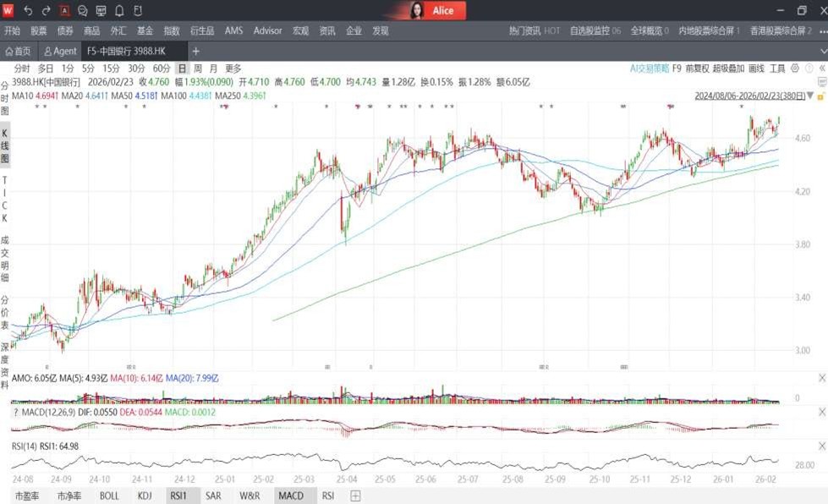Collapse right panel with double chevron
Viewport: 828px width, 504px height.
coord(820,68)
